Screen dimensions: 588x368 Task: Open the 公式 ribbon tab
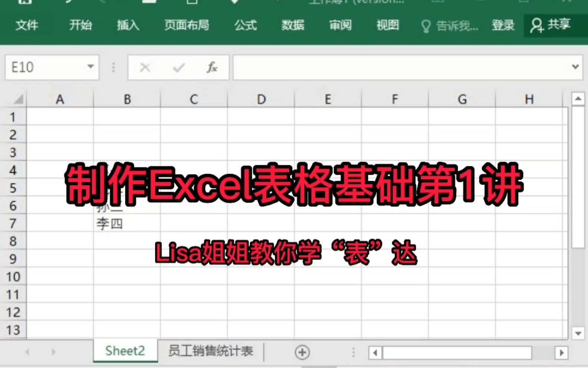coord(245,25)
